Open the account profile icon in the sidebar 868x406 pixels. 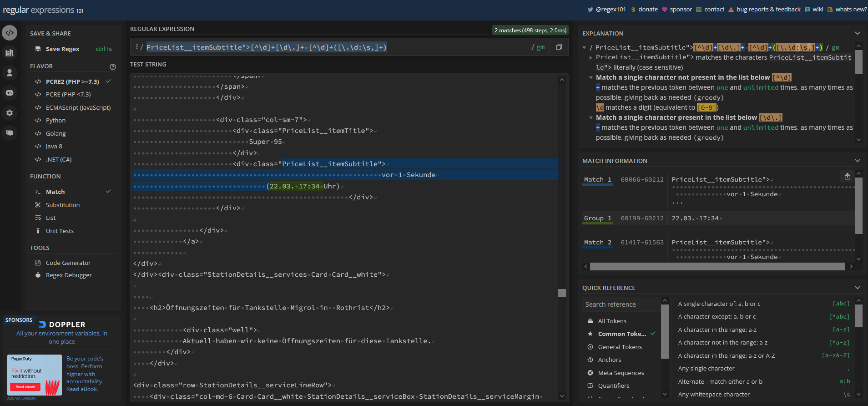pyautogui.click(x=10, y=73)
